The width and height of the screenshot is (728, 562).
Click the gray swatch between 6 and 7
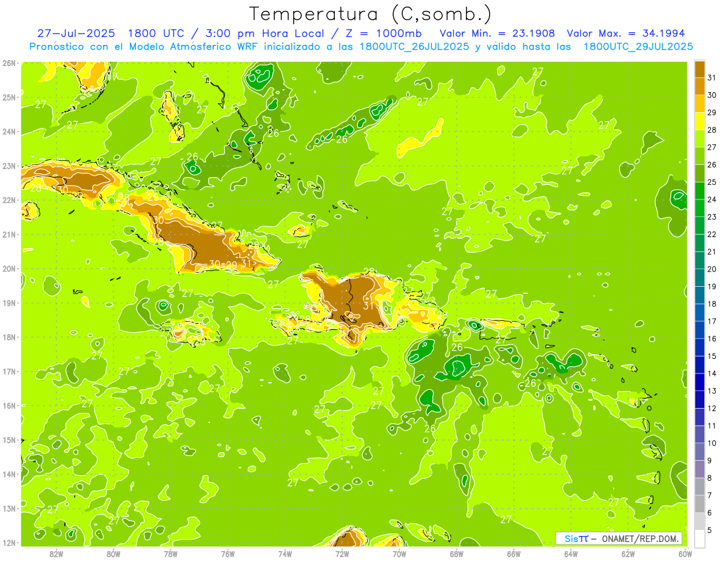click(700, 504)
